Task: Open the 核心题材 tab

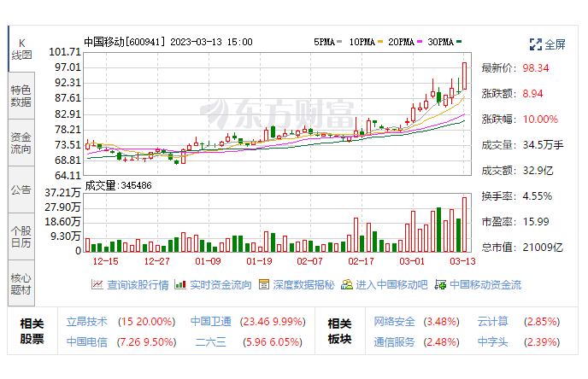Action: coord(21,283)
